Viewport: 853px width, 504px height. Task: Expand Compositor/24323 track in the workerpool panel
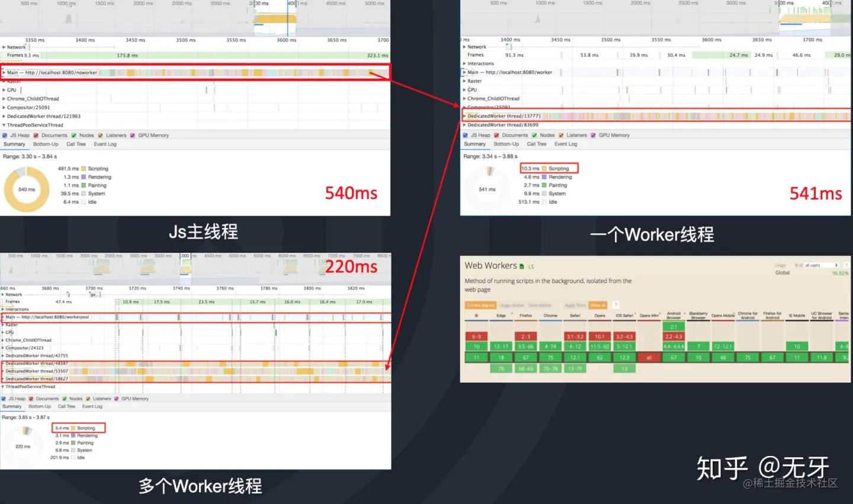point(3,348)
